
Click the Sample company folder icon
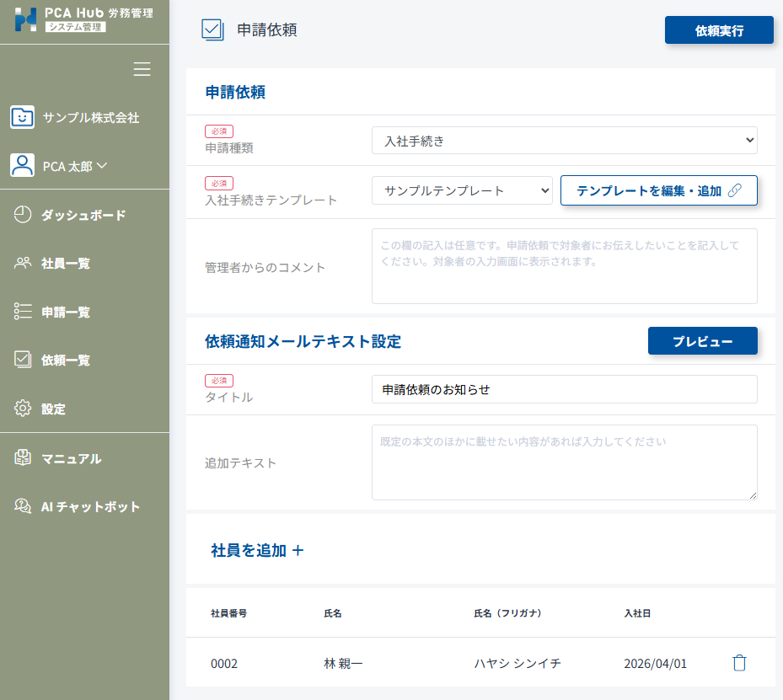pyautogui.click(x=22, y=117)
